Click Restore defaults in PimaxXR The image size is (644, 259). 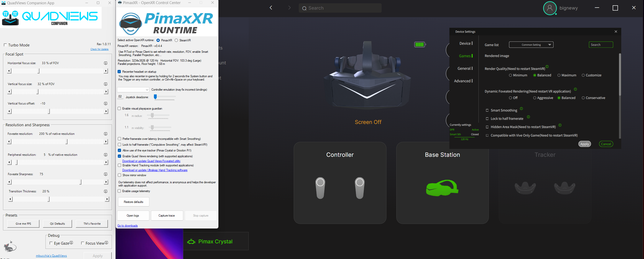tap(133, 202)
